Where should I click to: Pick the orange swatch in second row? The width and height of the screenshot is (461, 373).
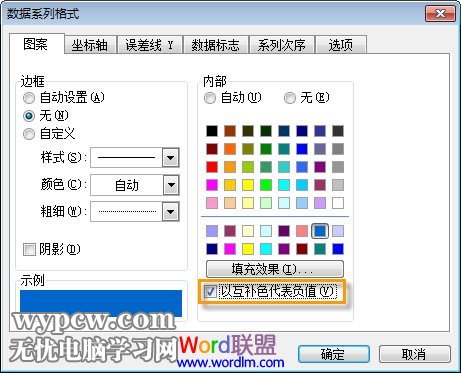tap(230, 149)
